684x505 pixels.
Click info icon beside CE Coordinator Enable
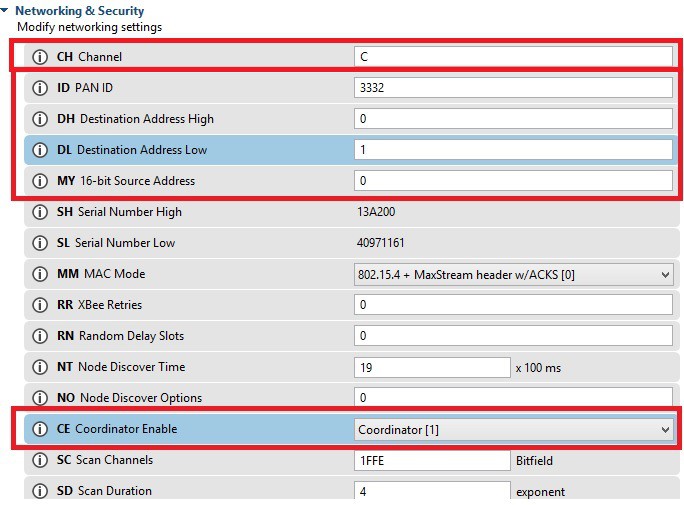pyautogui.click(x=40, y=429)
